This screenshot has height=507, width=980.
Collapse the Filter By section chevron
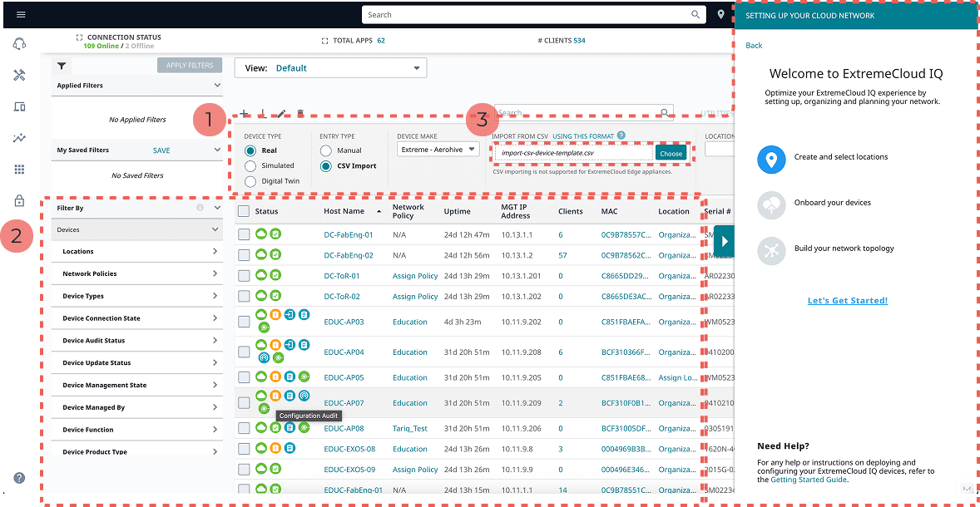(x=217, y=207)
